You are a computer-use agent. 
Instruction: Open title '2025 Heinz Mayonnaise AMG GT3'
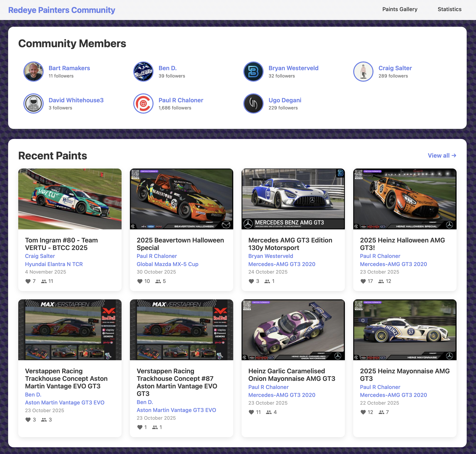(405, 375)
